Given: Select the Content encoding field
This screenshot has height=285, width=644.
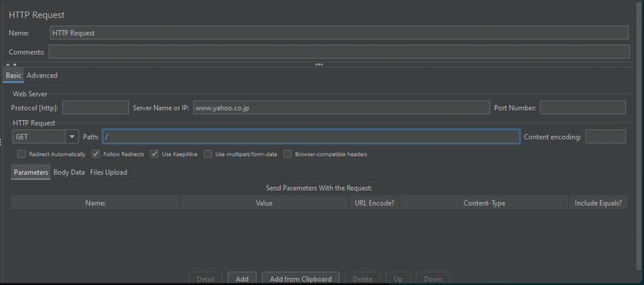Looking at the screenshot, I should click(x=605, y=137).
